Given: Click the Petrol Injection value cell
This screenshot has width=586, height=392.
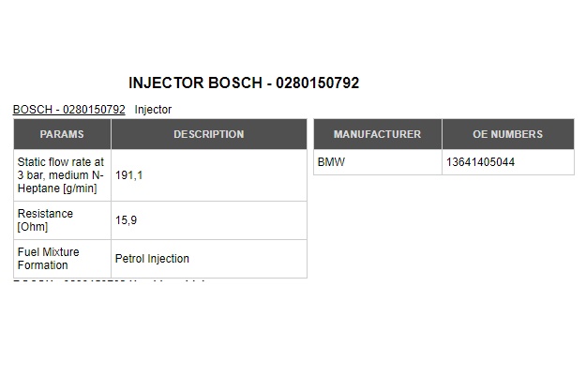Looking at the screenshot, I should [209, 259].
